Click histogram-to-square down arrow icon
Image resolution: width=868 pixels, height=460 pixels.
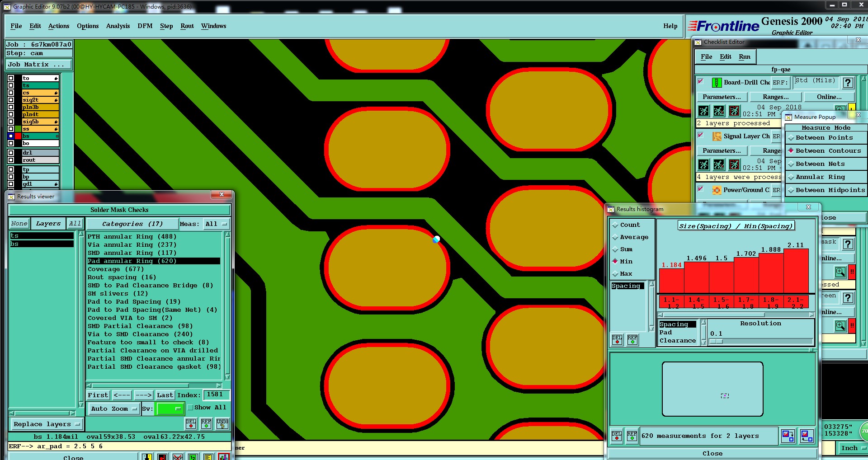pos(788,436)
